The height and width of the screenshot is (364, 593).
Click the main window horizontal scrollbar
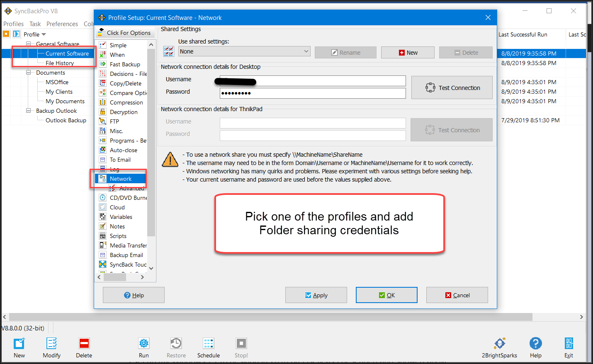point(270,317)
